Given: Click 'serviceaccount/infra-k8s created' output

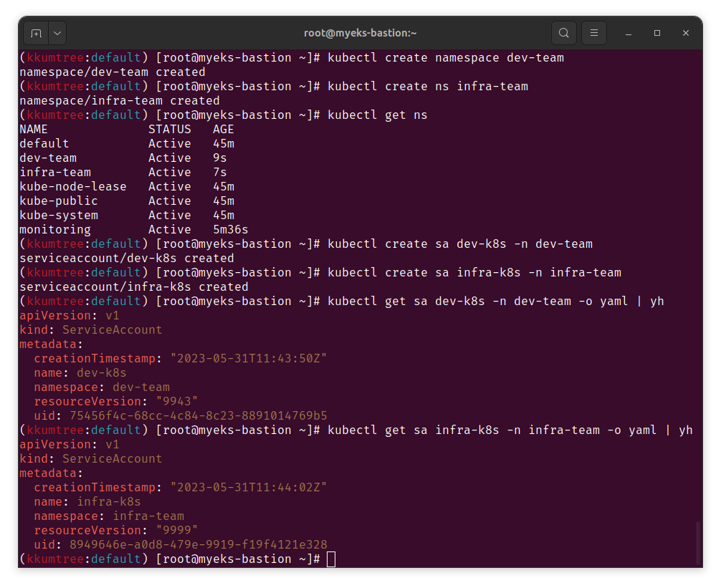Looking at the screenshot, I should 134,286.
